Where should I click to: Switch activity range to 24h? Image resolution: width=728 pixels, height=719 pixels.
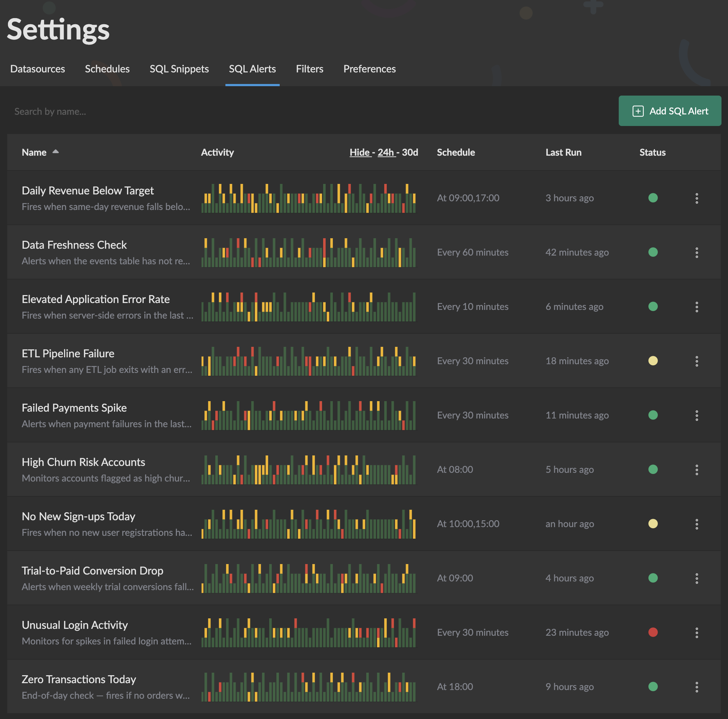[385, 152]
